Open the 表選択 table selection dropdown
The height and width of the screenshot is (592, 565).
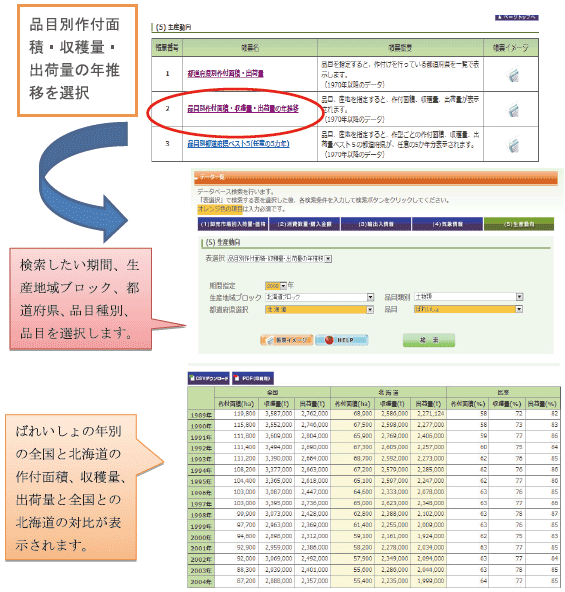click(x=279, y=259)
